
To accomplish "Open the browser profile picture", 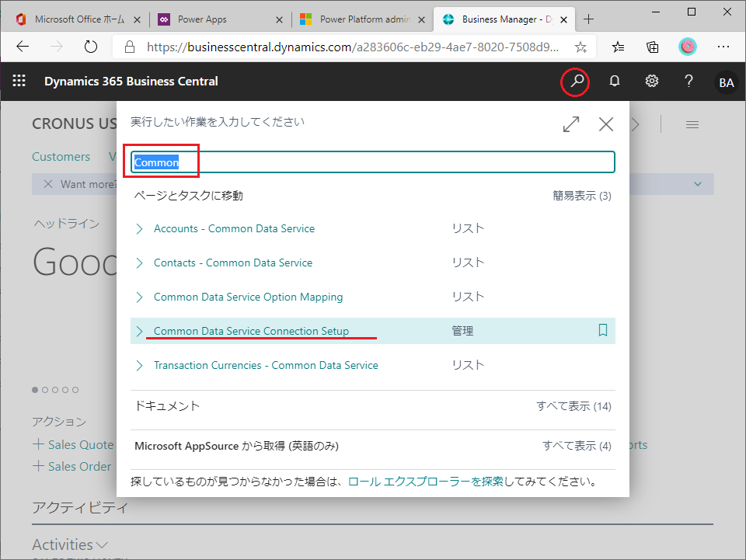I will pyautogui.click(x=687, y=47).
